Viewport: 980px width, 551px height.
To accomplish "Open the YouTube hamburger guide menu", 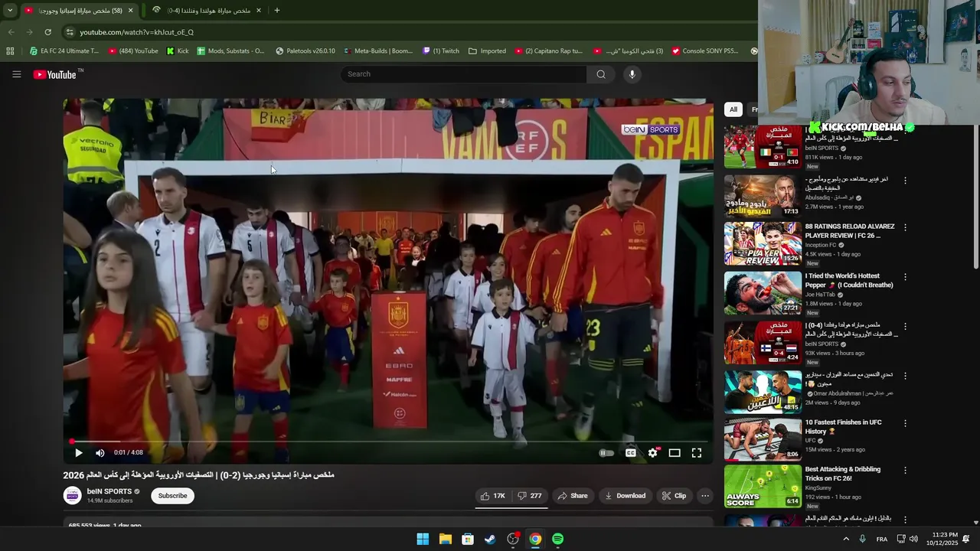I will [x=16, y=74].
